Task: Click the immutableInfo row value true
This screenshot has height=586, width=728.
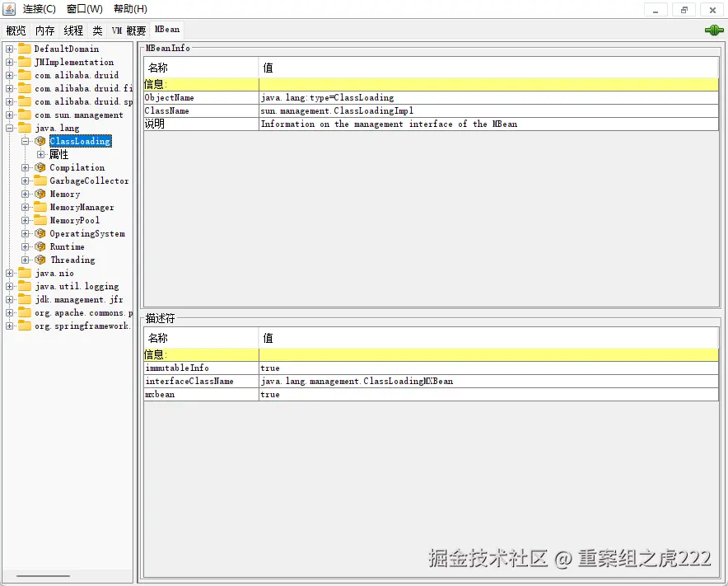Action: [x=488, y=368]
